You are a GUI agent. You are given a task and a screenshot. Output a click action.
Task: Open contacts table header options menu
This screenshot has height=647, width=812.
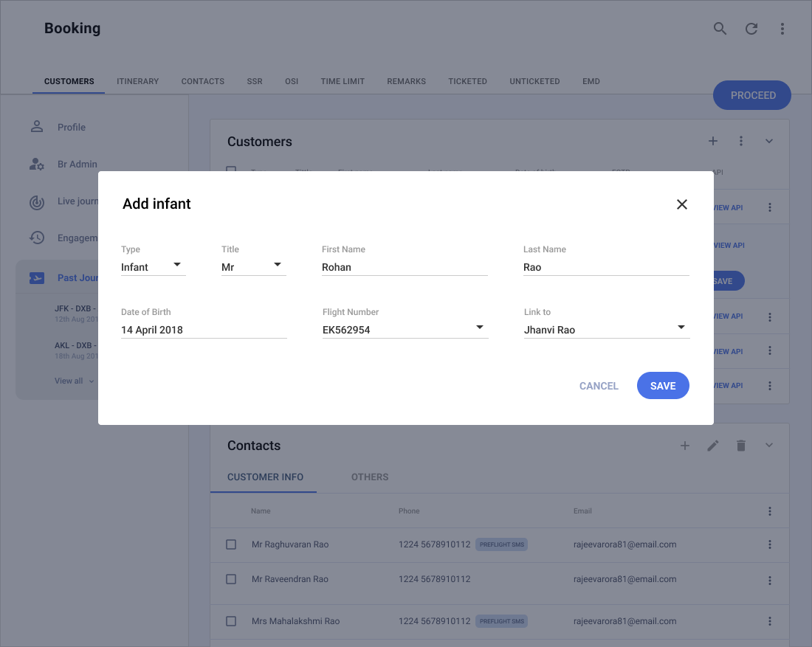coord(770,511)
